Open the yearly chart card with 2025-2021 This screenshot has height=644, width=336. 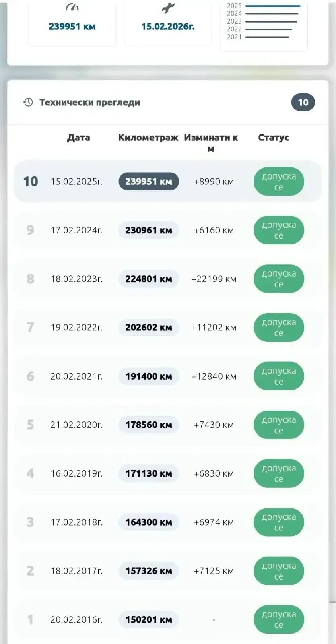point(264,25)
